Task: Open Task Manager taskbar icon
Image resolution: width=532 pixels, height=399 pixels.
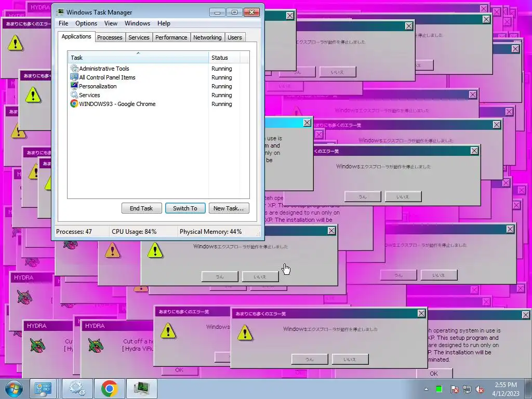Action: coord(141,389)
